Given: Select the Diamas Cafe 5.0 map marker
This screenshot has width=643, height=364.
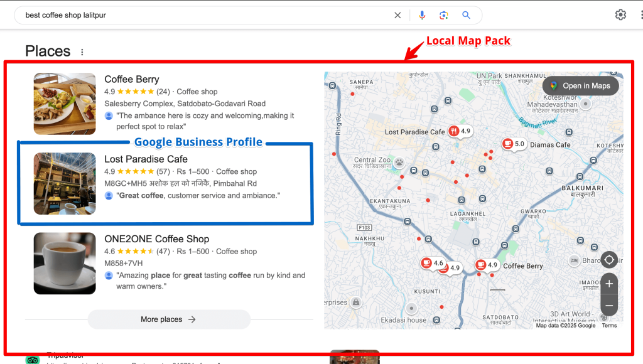Looking at the screenshot, I should pyautogui.click(x=514, y=144).
